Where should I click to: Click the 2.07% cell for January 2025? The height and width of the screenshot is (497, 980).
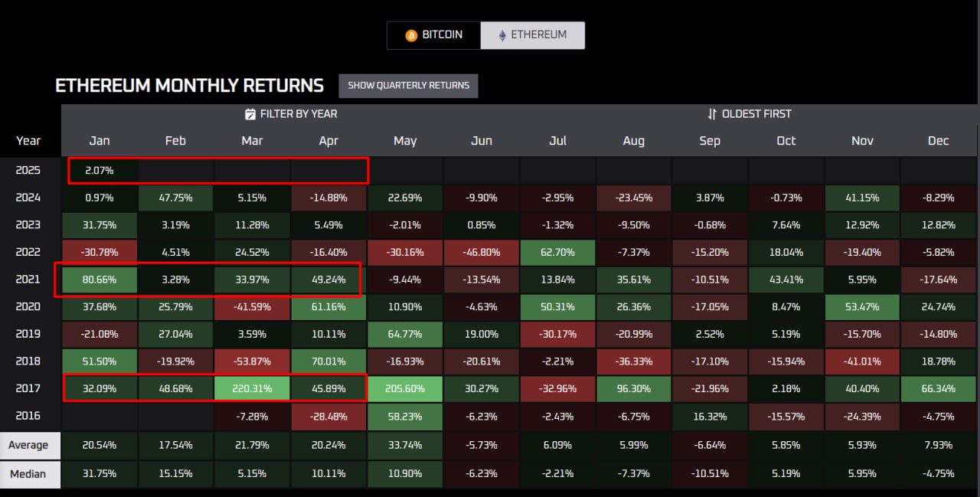[100, 170]
